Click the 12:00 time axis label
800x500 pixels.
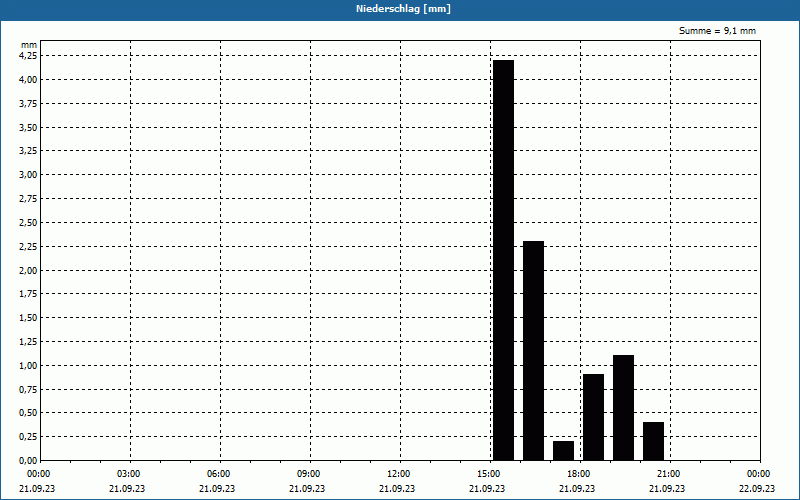(399, 474)
